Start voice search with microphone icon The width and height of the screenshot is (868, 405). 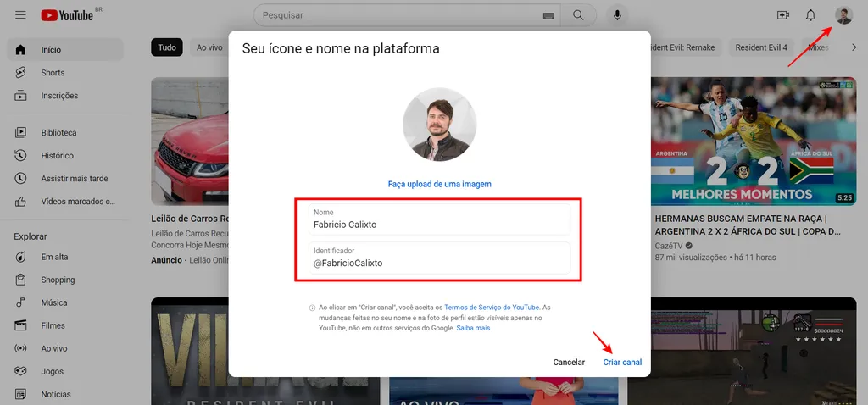[617, 15]
